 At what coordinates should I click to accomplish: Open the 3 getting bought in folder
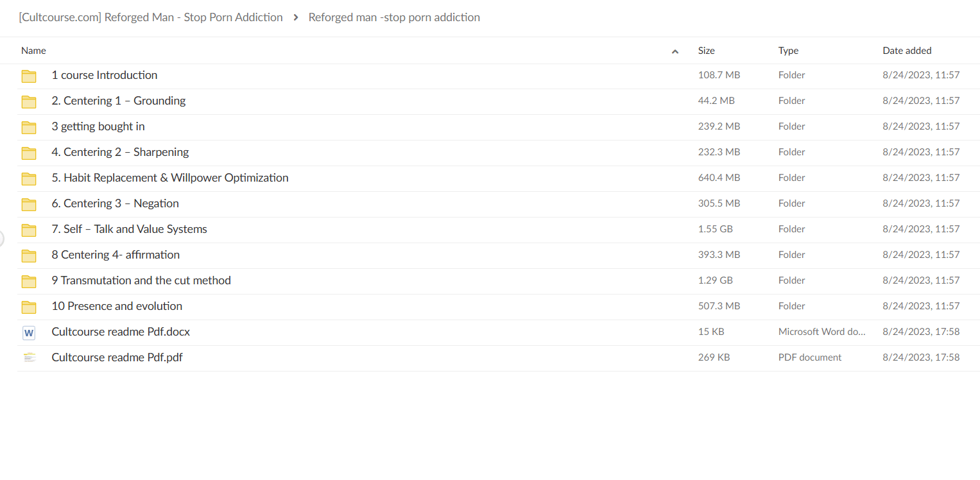click(98, 126)
